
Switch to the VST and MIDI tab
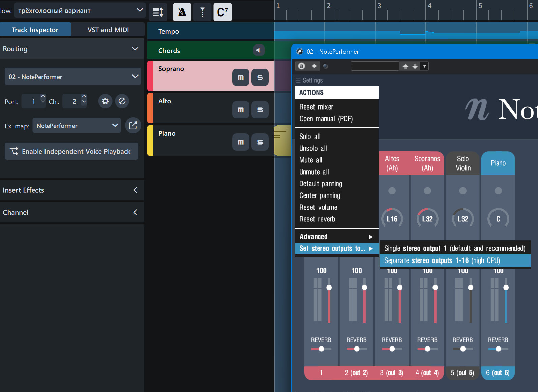click(x=108, y=30)
